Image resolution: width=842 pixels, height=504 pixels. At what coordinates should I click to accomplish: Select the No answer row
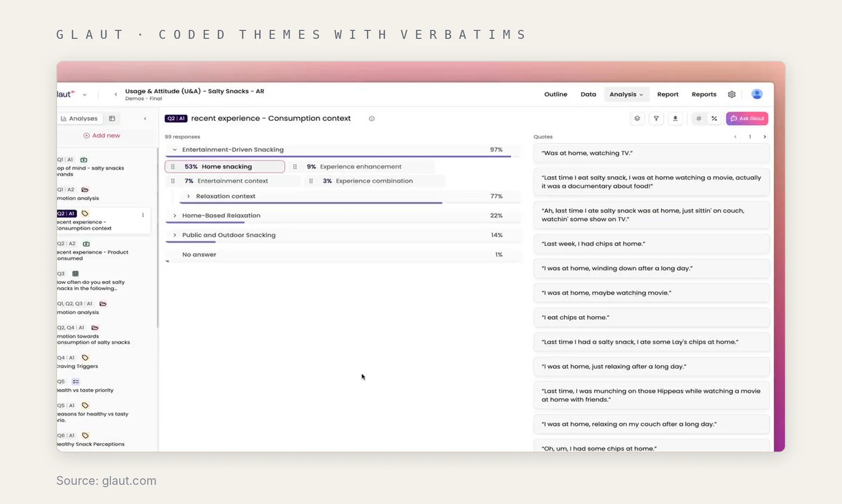(342, 255)
